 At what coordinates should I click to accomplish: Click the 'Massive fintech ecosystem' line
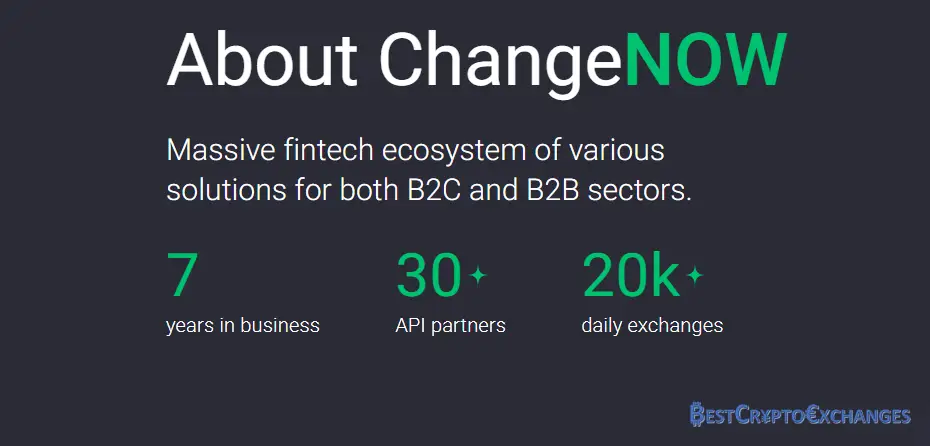tap(415, 151)
